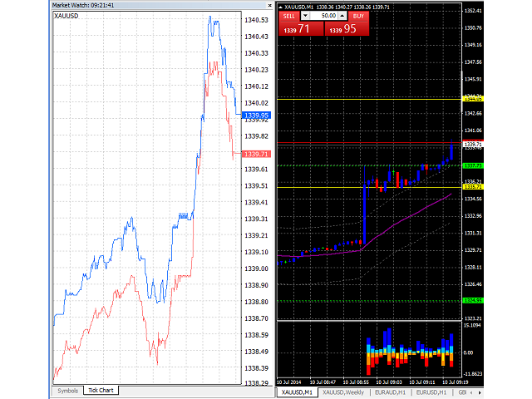Open the XAUUSD,M1 chart tab
532x399 pixels.
pos(298,392)
